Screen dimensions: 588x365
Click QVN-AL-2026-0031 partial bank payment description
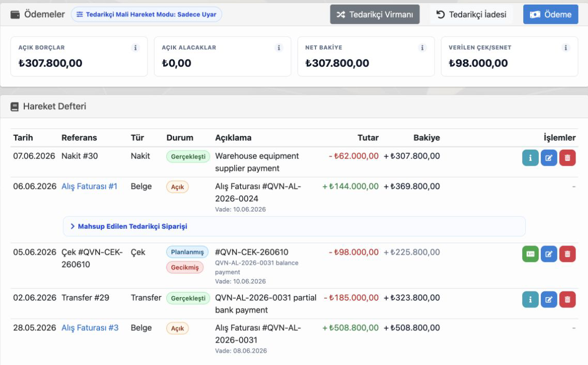266,303
